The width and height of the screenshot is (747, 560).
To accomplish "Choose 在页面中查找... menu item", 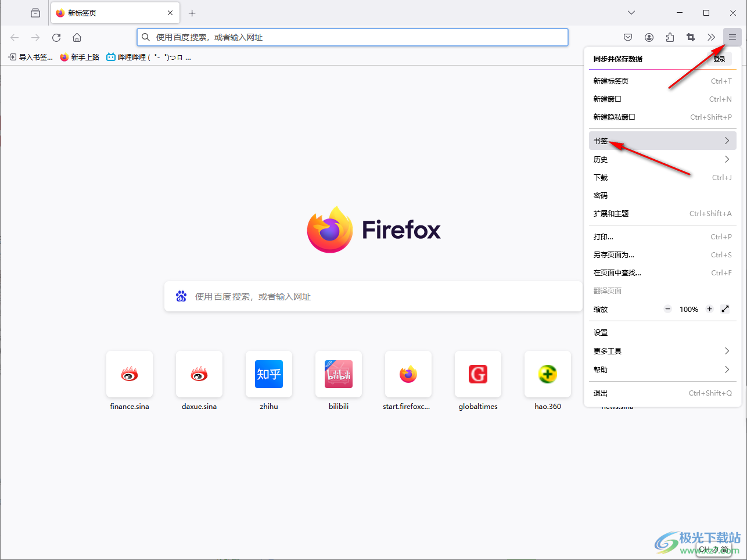I will pos(662,272).
